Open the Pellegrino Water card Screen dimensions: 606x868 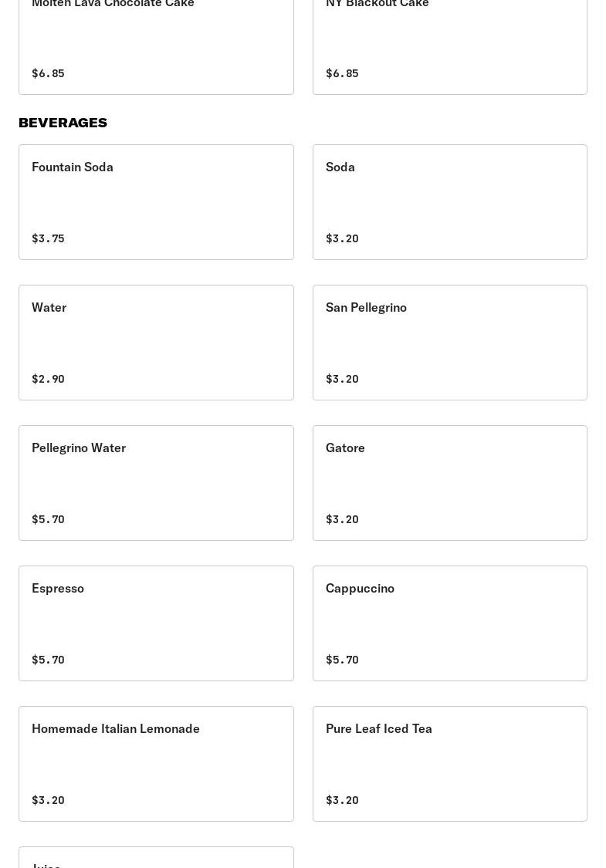coord(156,482)
